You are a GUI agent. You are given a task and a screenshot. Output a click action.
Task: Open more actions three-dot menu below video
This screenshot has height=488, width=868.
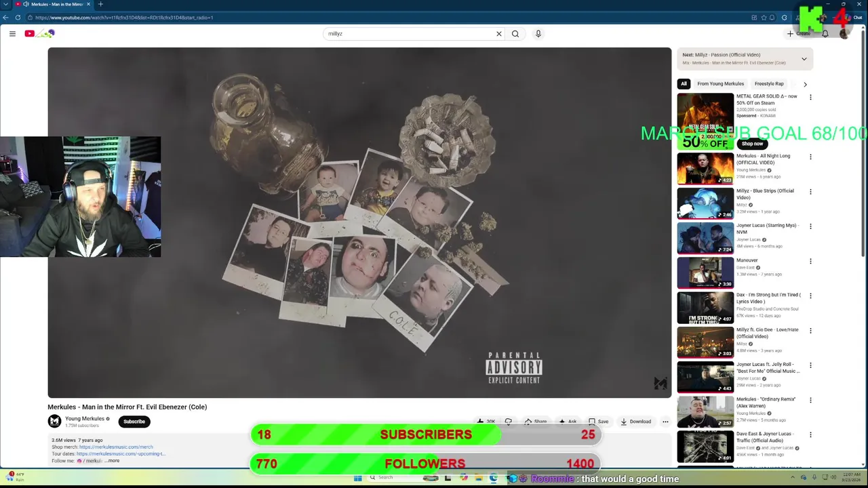tap(665, 422)
